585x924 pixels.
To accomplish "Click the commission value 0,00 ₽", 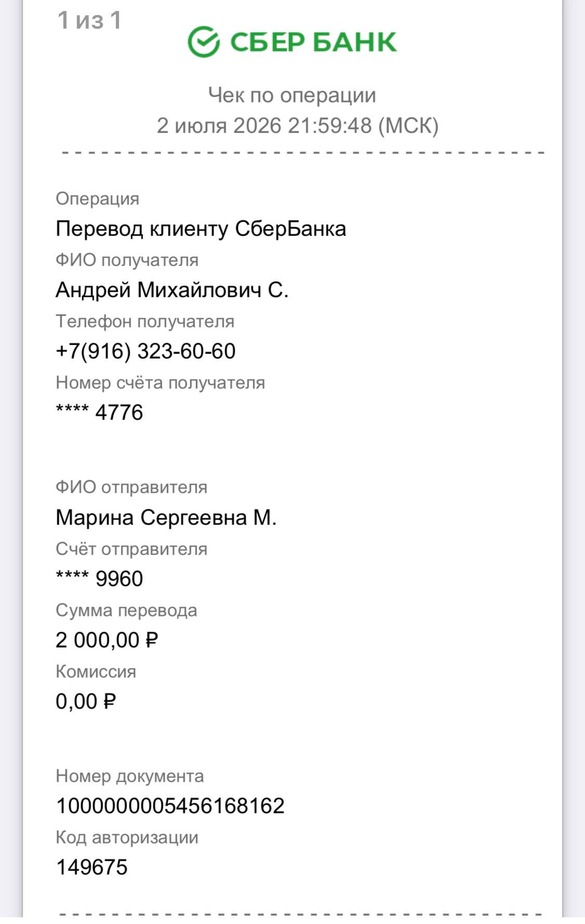I will click(x=86, y=702).
